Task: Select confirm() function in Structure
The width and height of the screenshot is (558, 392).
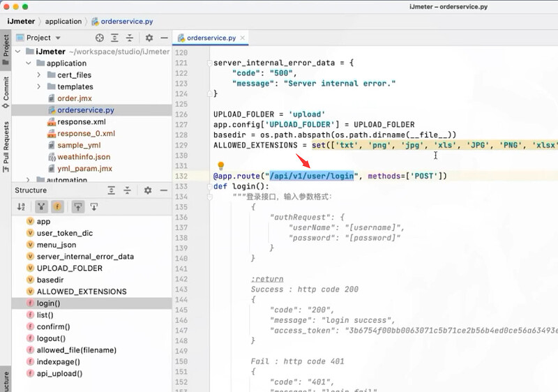Action: tap(53, 327)
